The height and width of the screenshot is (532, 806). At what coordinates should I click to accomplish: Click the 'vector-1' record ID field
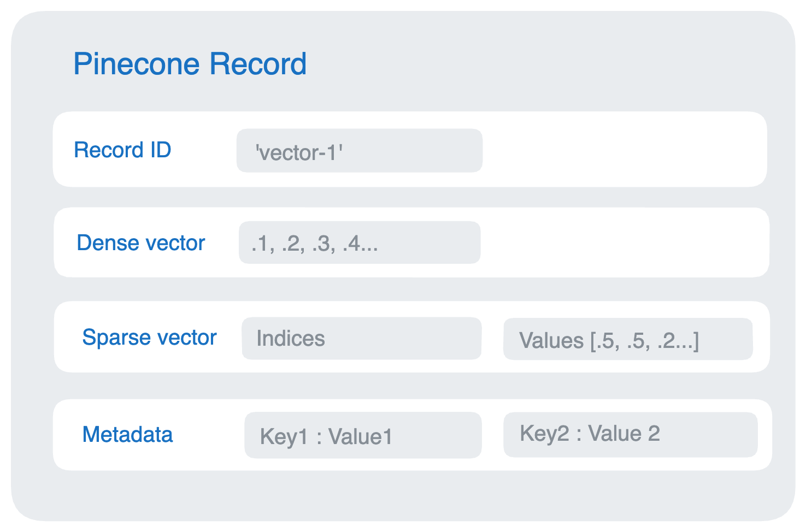359,151
